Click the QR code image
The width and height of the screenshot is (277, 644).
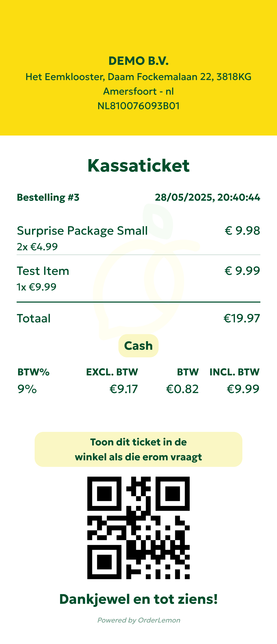point(138,528)
